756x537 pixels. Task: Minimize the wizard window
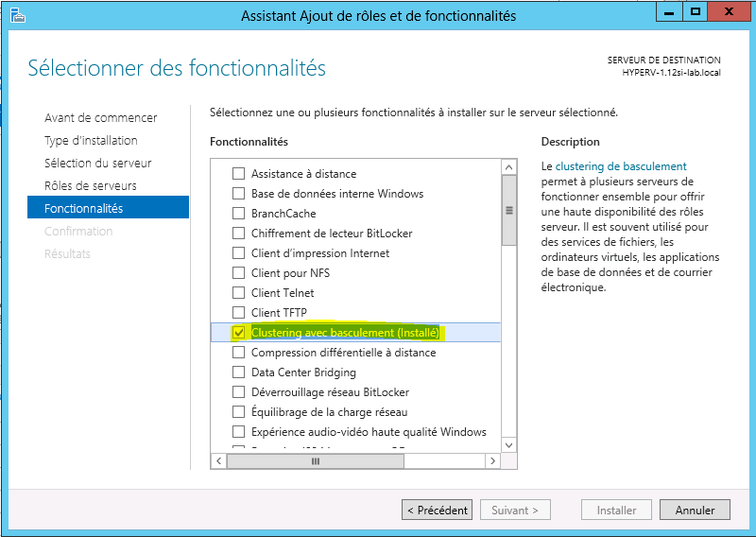coord(669,12)
